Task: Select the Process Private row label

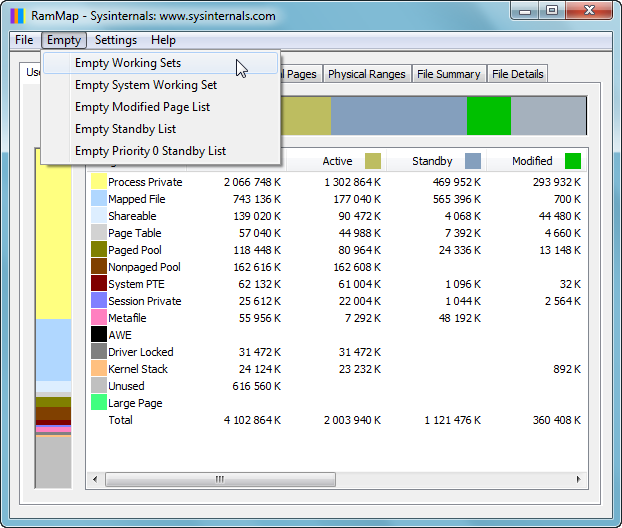Action: (x=145, y=182)
